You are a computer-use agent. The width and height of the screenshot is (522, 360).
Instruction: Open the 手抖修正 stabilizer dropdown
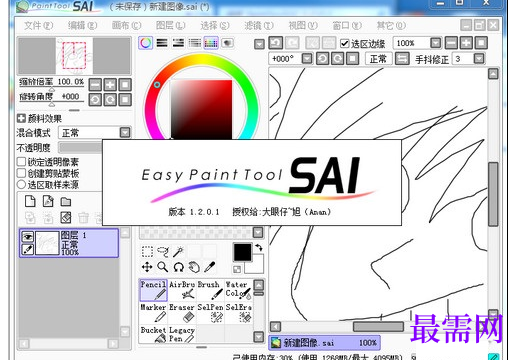(479, 59)
